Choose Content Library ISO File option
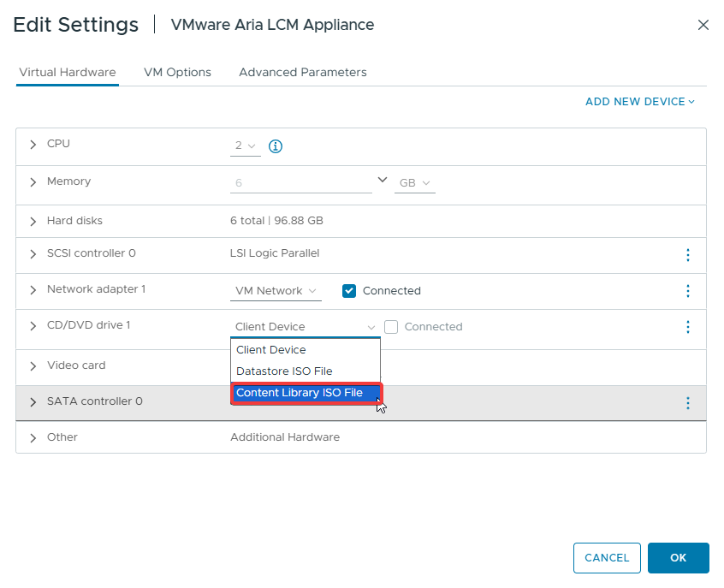 [306, 393]
